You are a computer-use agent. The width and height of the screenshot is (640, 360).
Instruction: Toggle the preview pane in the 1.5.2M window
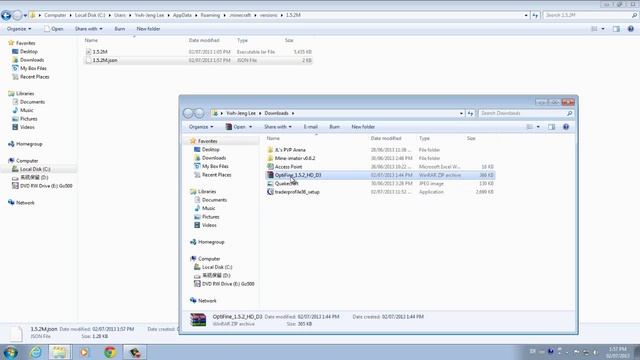[616, 29]
